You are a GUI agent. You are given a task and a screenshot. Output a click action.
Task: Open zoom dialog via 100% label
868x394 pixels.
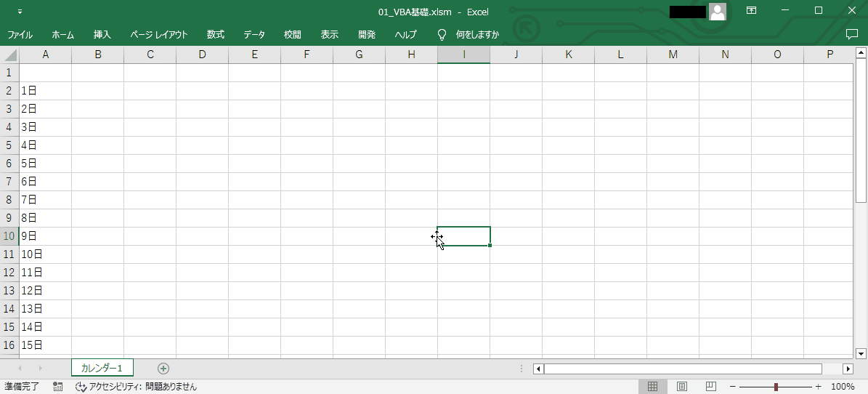tap(843, 386)
